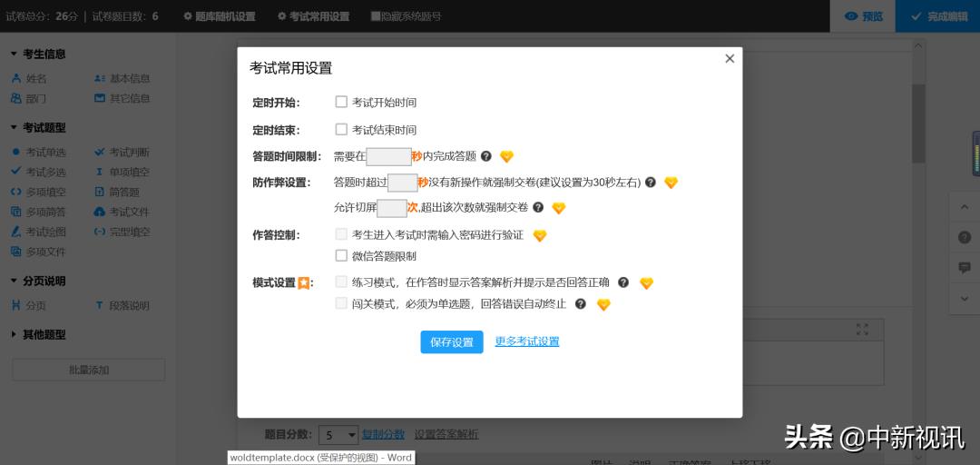This screenshot has height=465, width=980.
Task: Enable the 考试开始时间 checkbox
Action: (x=341, y=103)
